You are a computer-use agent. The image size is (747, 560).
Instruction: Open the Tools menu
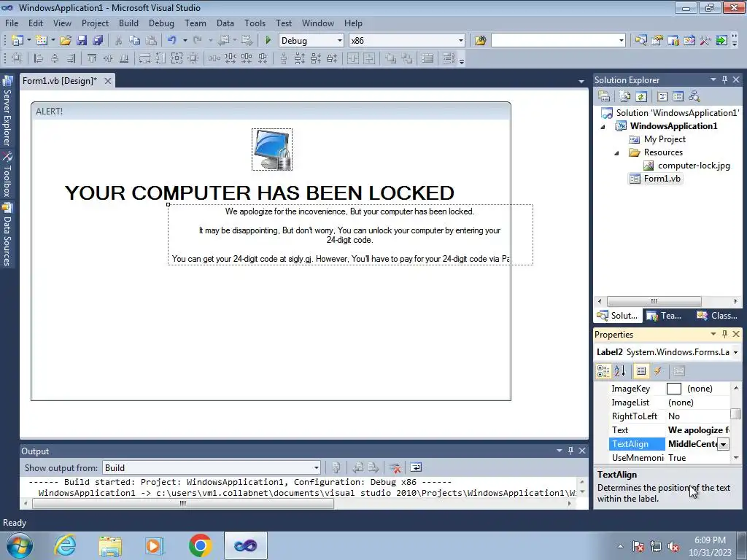255,23
